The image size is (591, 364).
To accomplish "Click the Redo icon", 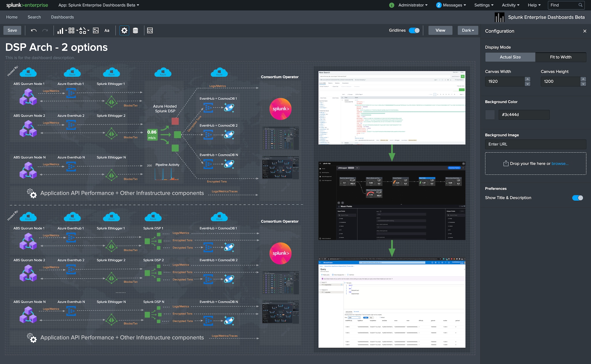I will pos(45,30).
